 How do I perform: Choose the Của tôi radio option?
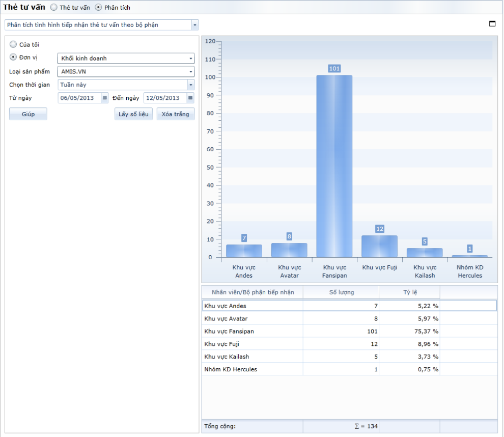(x=13, y=45)
